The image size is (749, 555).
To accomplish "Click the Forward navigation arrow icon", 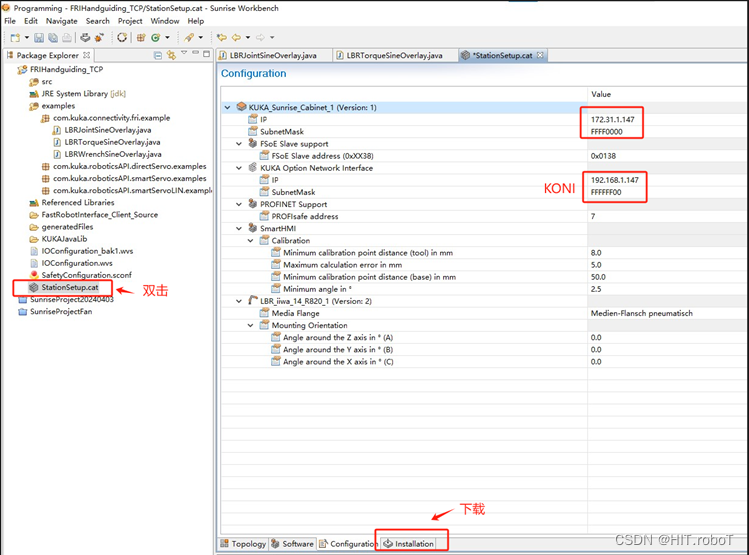I will [260, 37].
